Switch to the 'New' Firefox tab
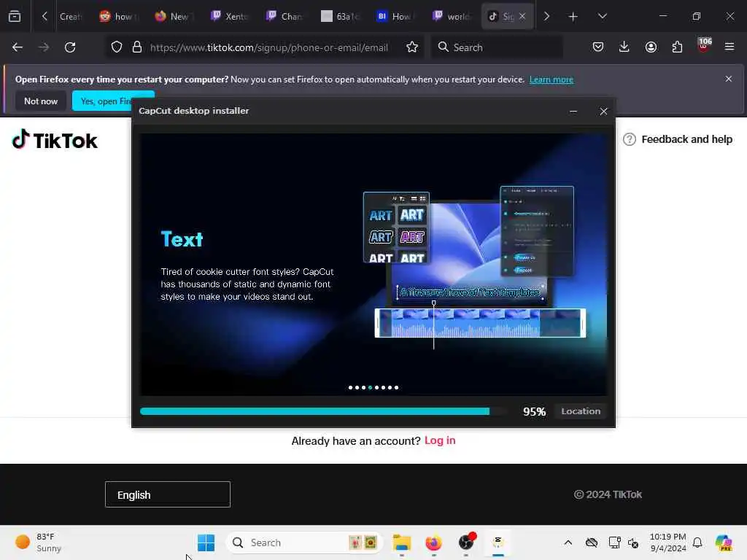747x560 pixels. click(173, 16)
